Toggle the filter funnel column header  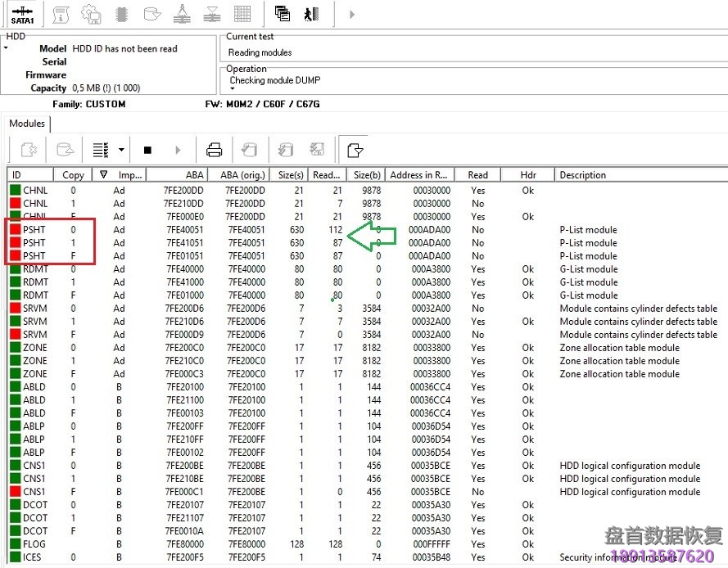click(104, 174)
